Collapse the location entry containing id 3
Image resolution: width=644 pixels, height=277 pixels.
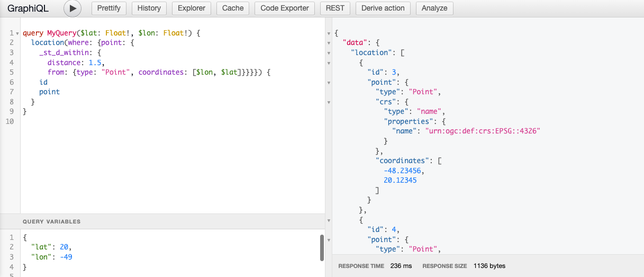tap(329, 63)
